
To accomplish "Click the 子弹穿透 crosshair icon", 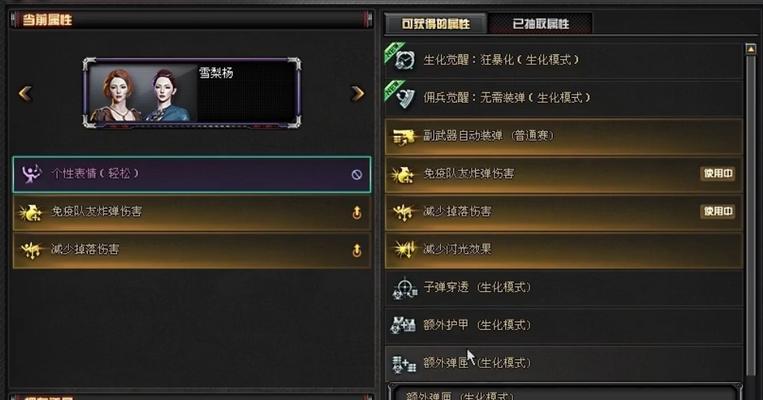I will point(405,288).
